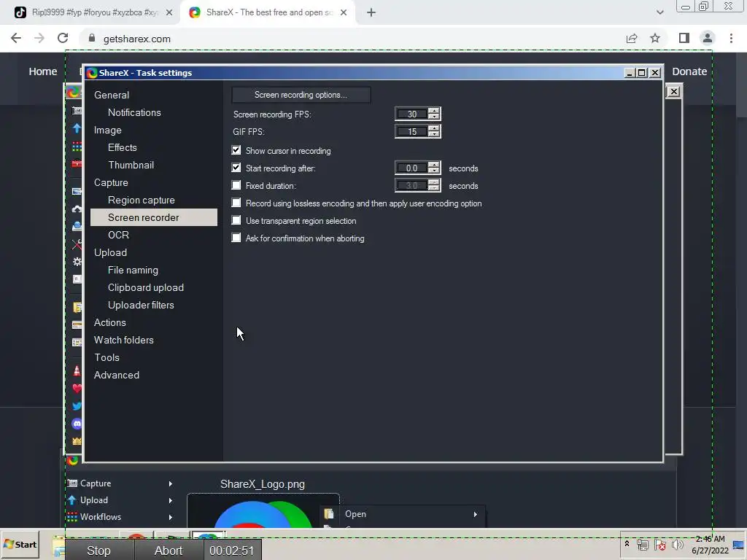This screenshot has width=747, height=560.
Task: Select Effects under Image
Action: [x=123, y=147]
